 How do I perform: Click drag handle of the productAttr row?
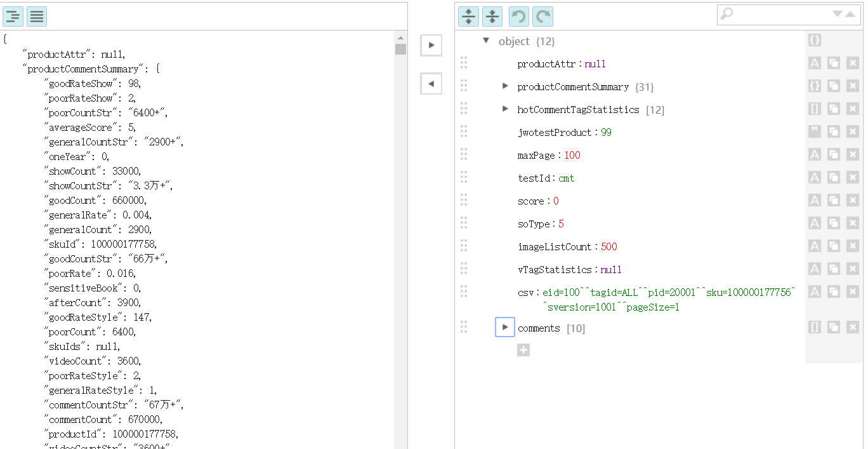464,63
